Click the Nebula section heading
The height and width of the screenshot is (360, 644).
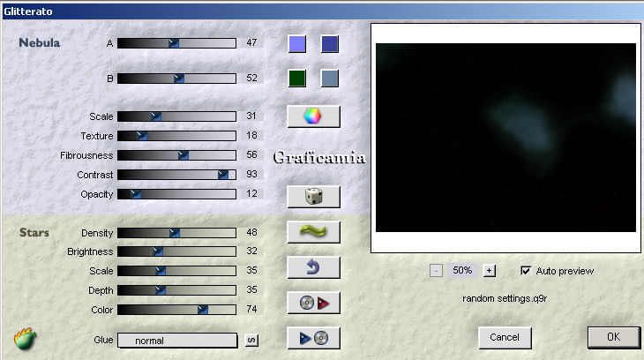pos(40,42)
